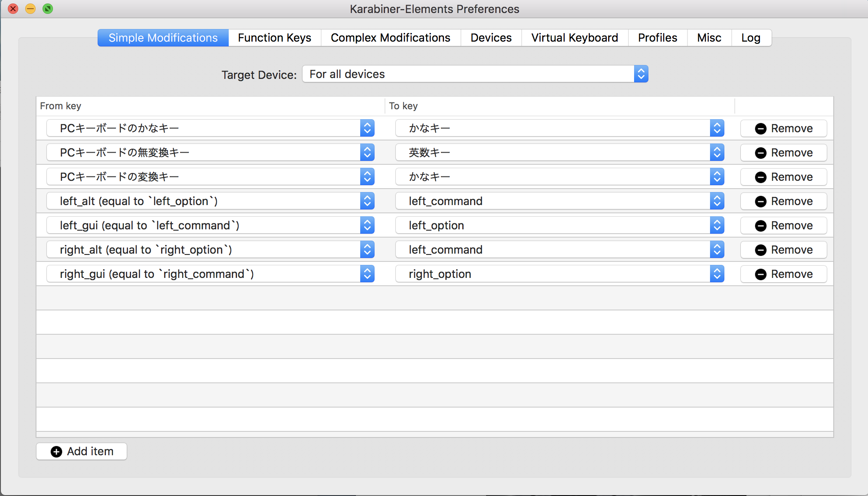Open From key dropdown PCキーボードの無変換キー
Screen dimensions: 868x496
coord(210,153)
